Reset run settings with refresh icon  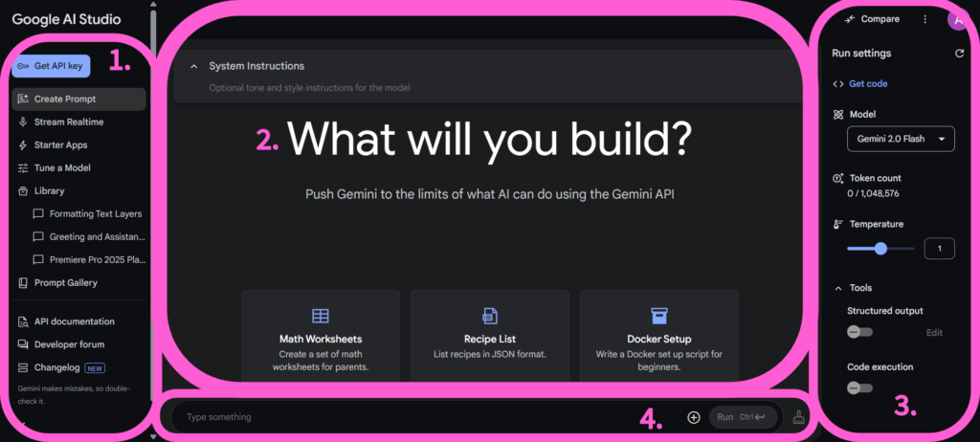point(959,54)
